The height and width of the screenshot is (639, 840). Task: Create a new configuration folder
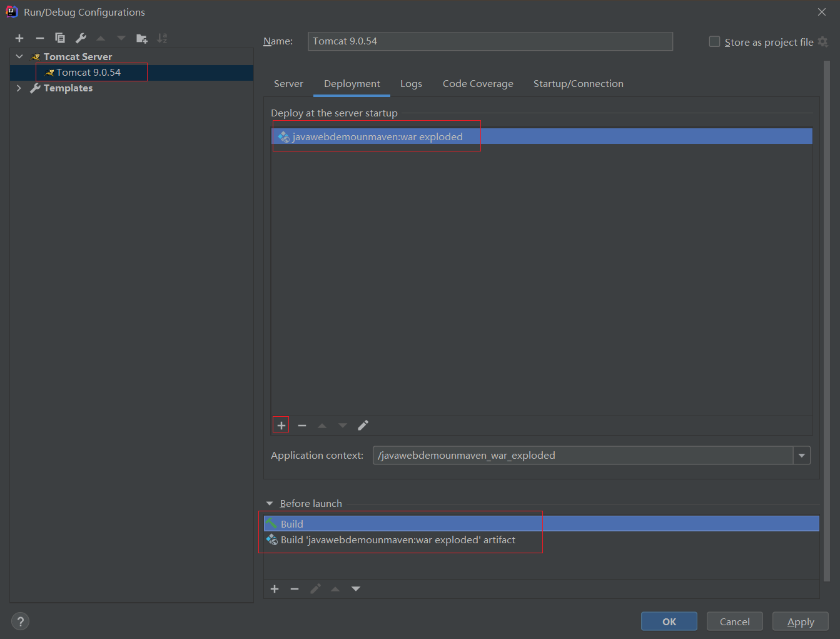pos(142,38)
